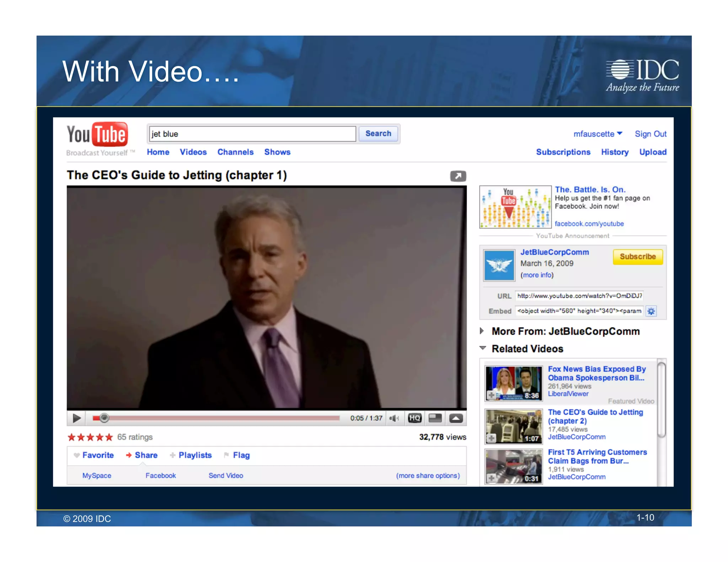Expand More From: JetBlueCorpComm section
Screen dimensions: 728x562
[482, 331]
